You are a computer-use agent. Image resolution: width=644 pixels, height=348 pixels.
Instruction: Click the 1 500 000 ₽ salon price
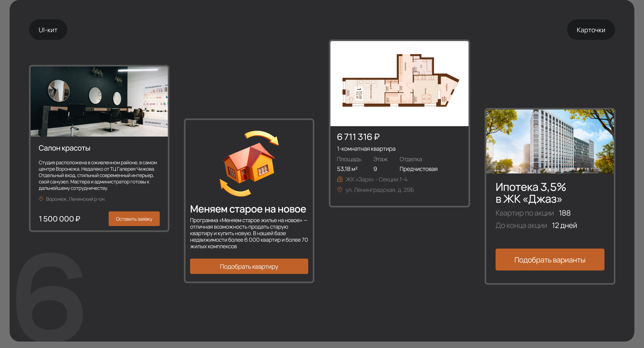(60, 219)
